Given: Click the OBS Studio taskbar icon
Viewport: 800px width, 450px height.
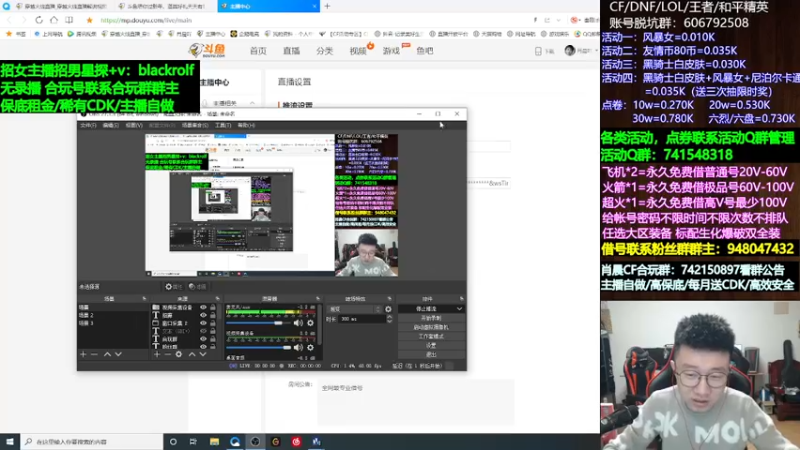Looking at the screenshot, I should click(255, 441).
